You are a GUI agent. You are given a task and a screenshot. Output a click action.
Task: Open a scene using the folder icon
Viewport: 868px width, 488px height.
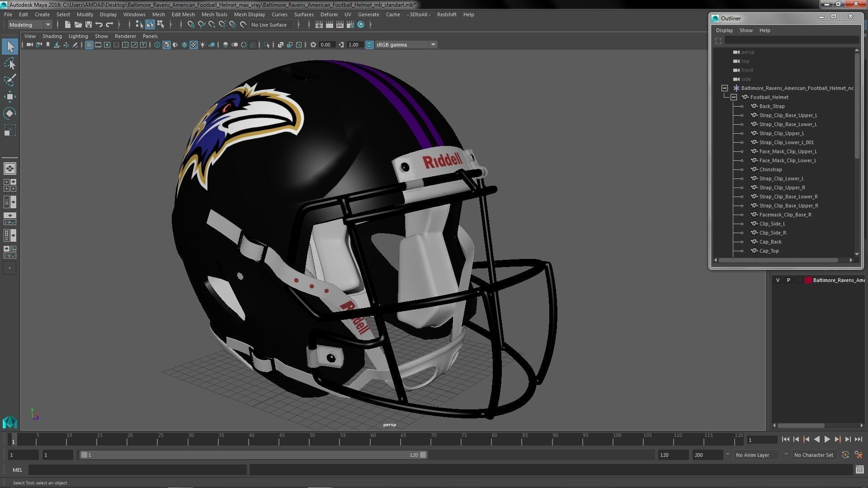click(78, 24)
